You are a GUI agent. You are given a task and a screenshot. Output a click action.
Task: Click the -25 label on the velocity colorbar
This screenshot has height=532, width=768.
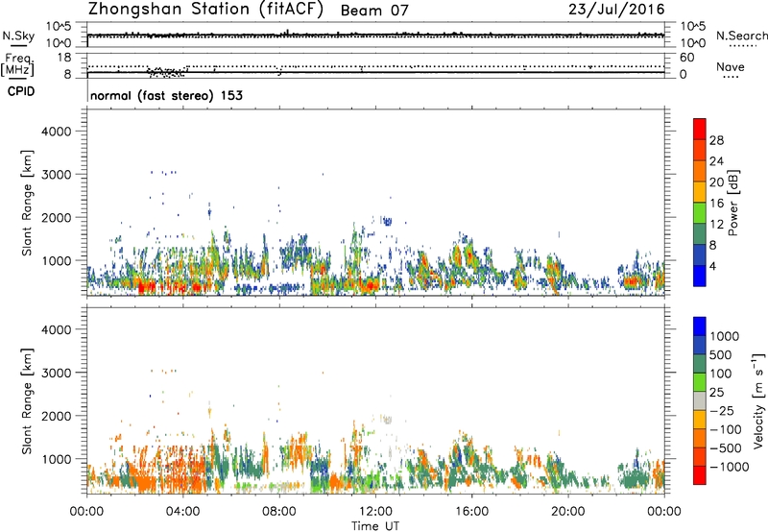point(722,410)
